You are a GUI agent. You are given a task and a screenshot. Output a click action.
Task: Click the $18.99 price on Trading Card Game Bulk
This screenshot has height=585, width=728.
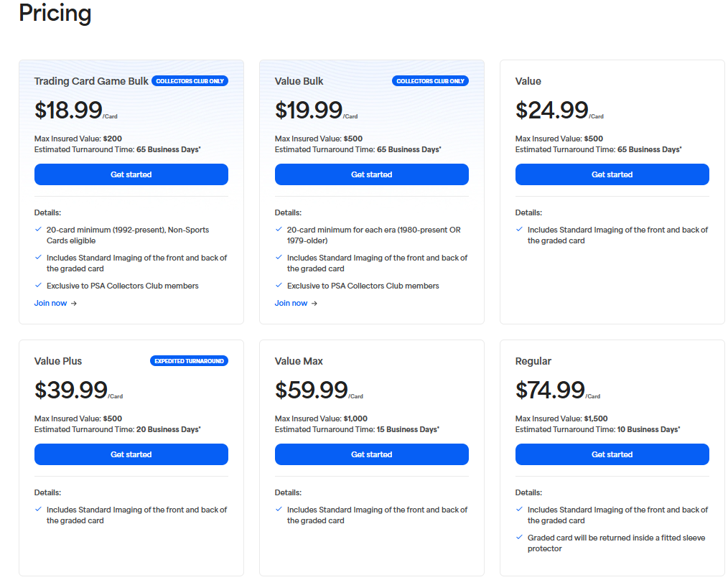(x=68, y=110)
